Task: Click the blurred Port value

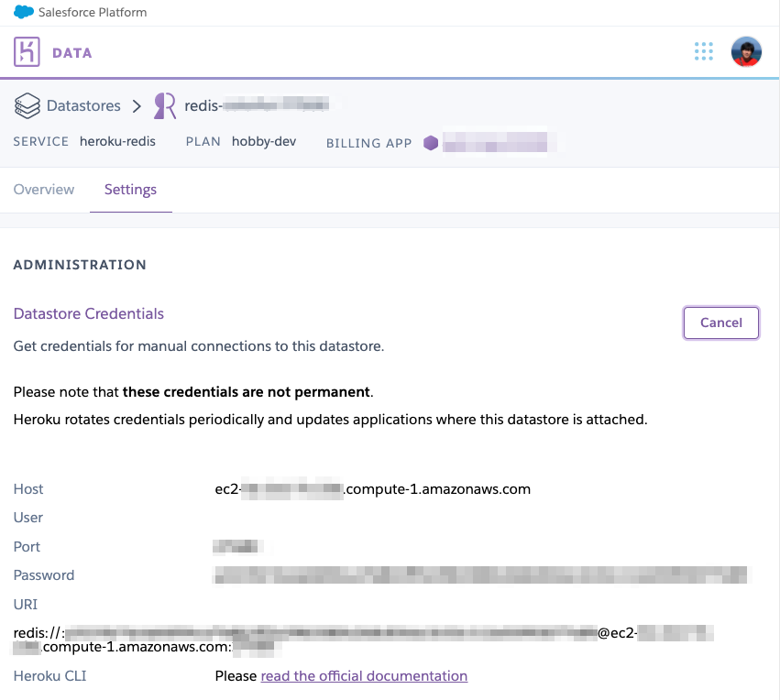Action: point(237,546)
